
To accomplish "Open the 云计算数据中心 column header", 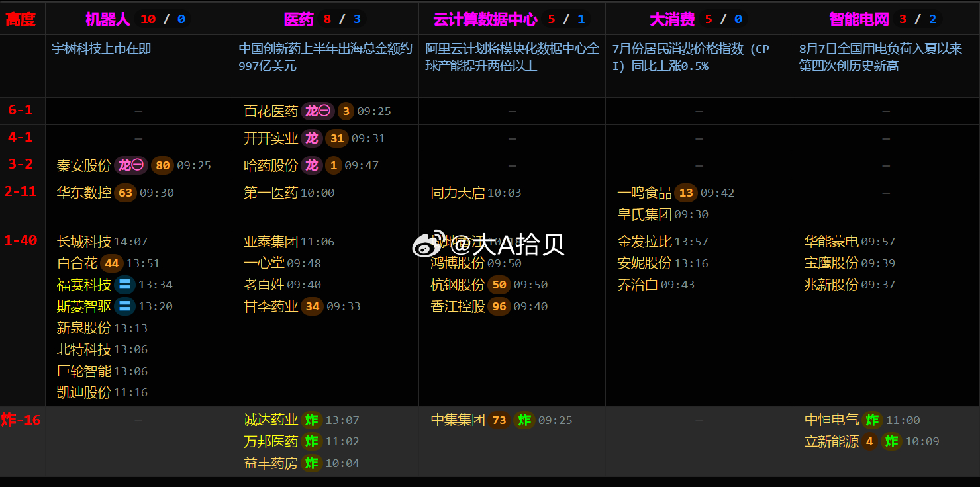I will tap(485, 19).
